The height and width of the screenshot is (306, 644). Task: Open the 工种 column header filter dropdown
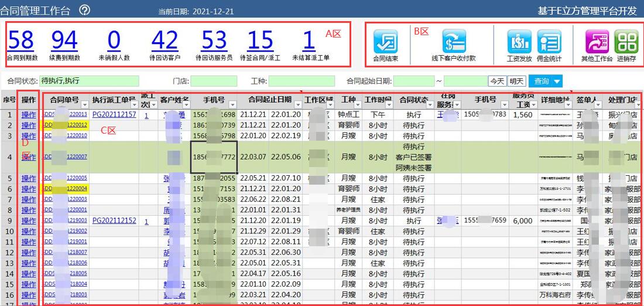(x=357, y=104)
